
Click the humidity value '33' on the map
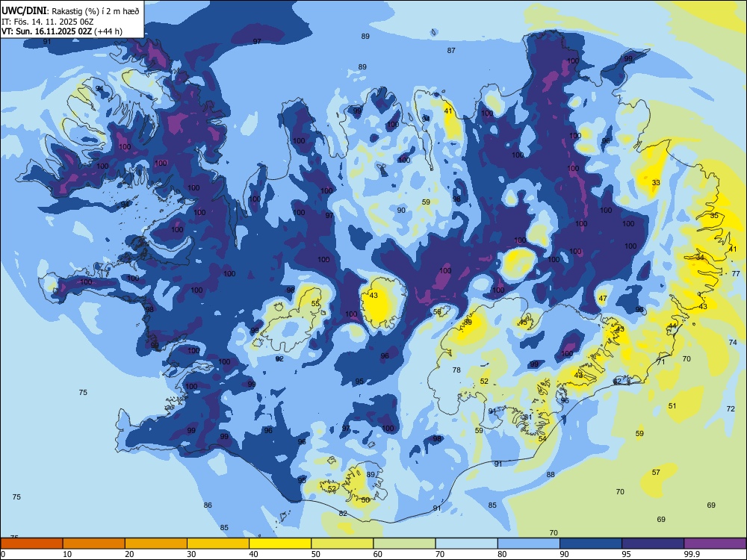656,183
